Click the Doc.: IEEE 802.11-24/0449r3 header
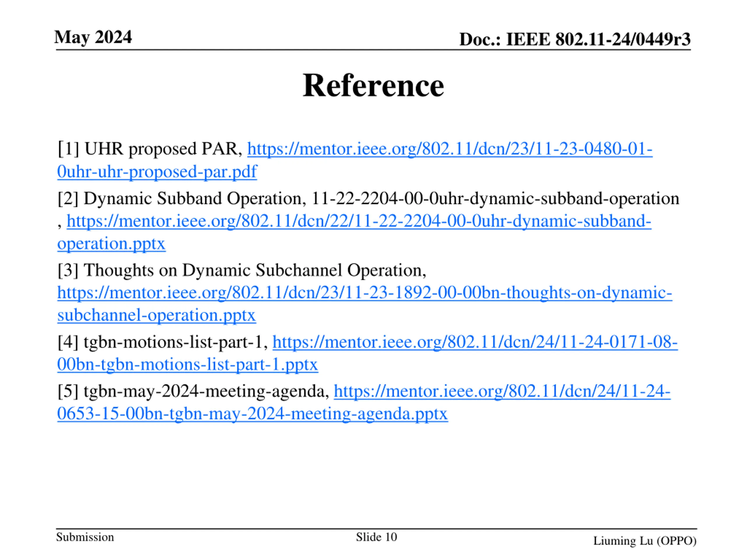Image resolution: width=747 pixels, height=560 pixels. (575, 39)
